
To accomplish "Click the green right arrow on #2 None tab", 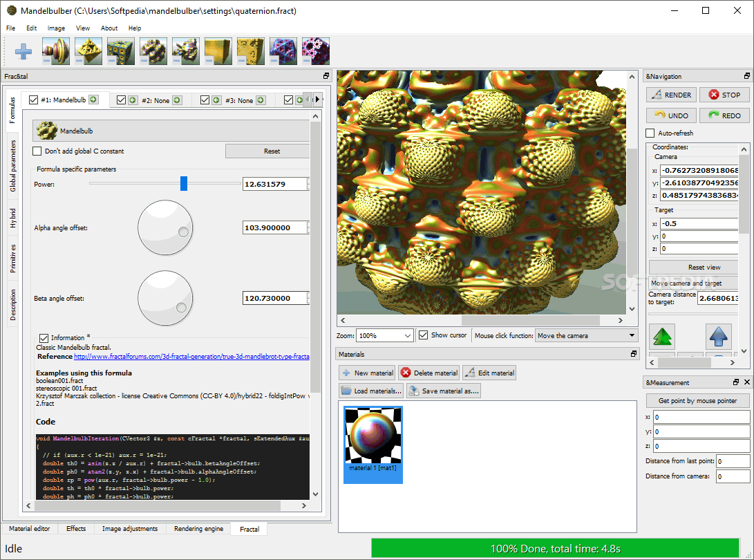I will click(177, 100).
